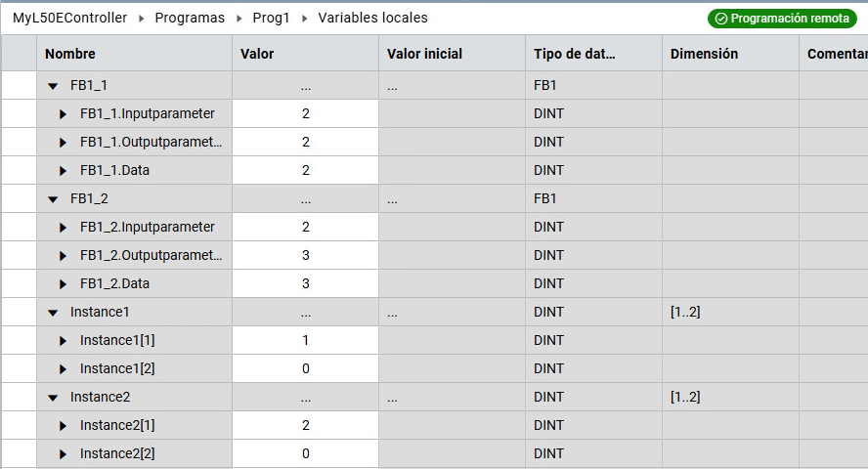Expand FB1_2.Data row arrow
This screenshot has height=469, width=868.
[x=64, y=284]
